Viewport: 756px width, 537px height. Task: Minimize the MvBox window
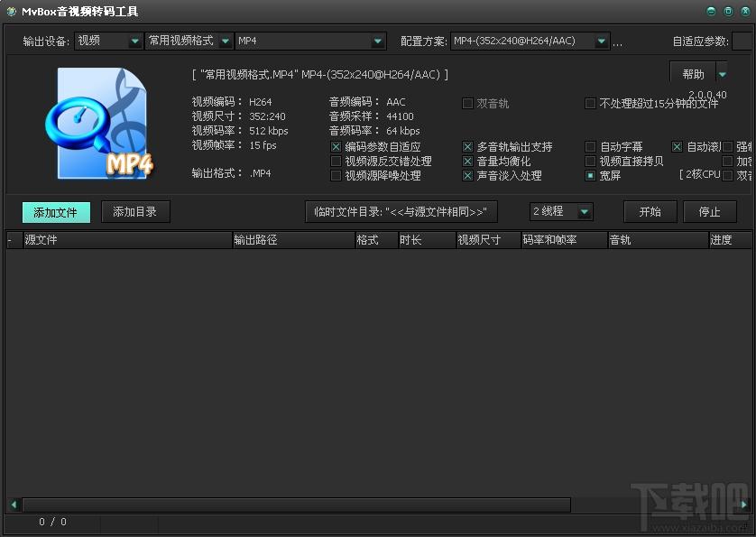click(711, 11)
